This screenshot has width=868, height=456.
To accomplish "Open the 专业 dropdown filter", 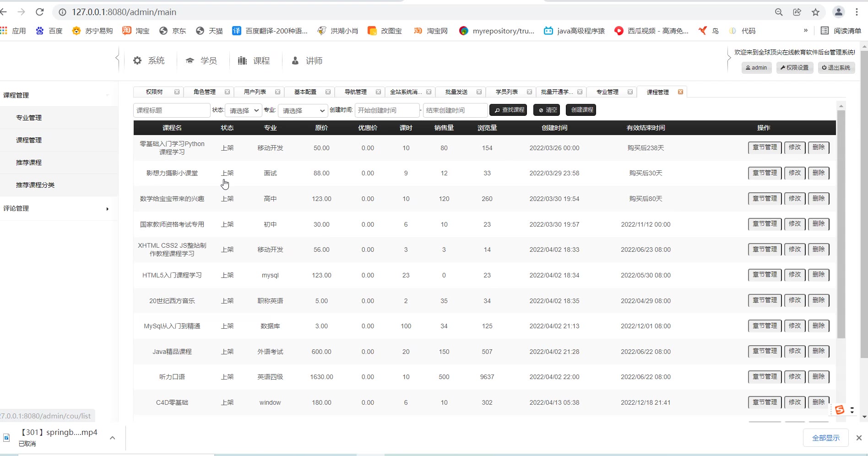I will pyautogui.click(x=302, y=110).
